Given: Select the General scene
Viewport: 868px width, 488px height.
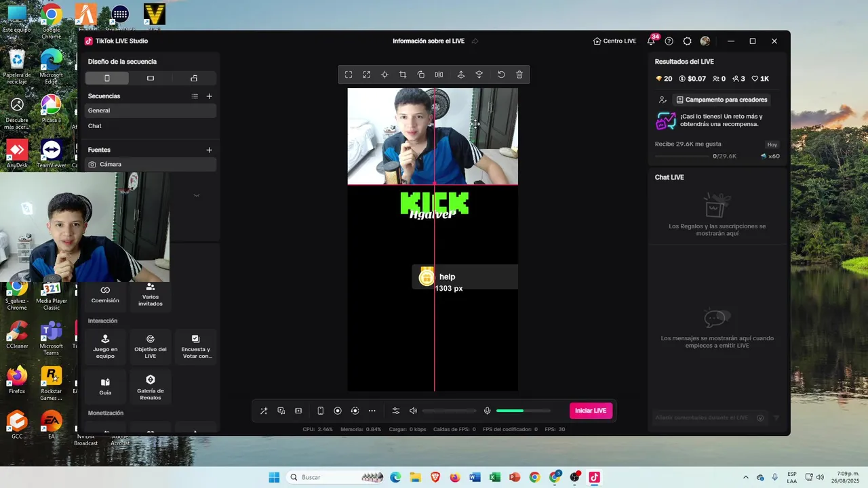Looking at the screenshot, I should click(x=151, y=110).
